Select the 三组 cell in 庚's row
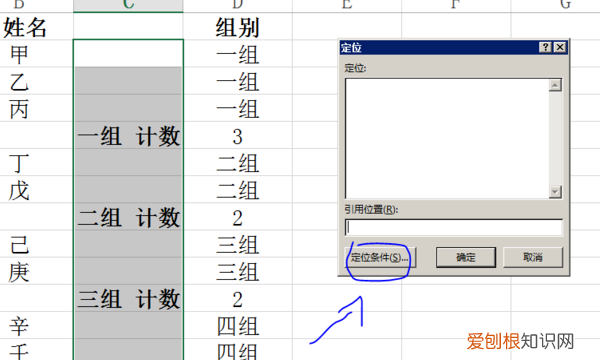 click(238, 271)
